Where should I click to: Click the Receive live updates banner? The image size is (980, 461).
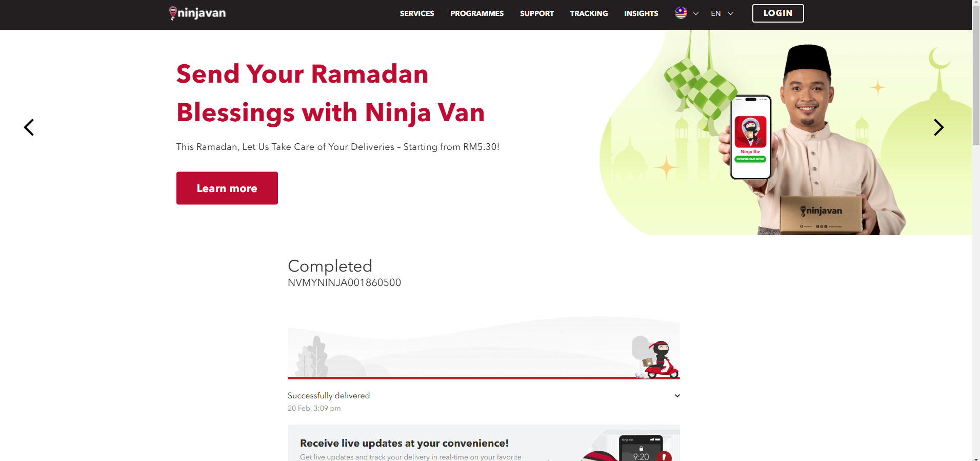(x=484, y=443)
